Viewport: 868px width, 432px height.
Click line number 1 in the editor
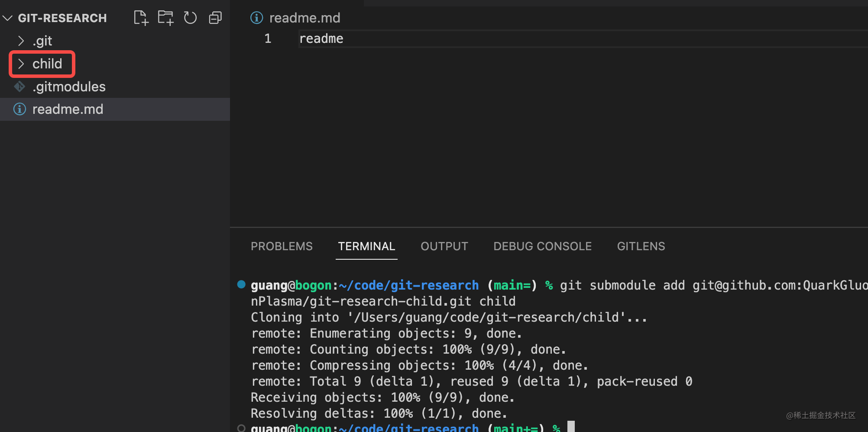point(267,38)
